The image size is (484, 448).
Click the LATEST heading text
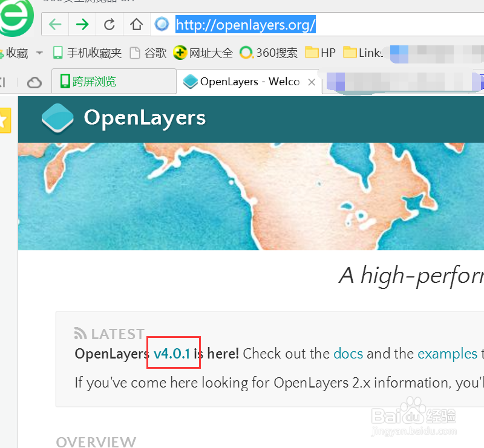coord(117,334)
